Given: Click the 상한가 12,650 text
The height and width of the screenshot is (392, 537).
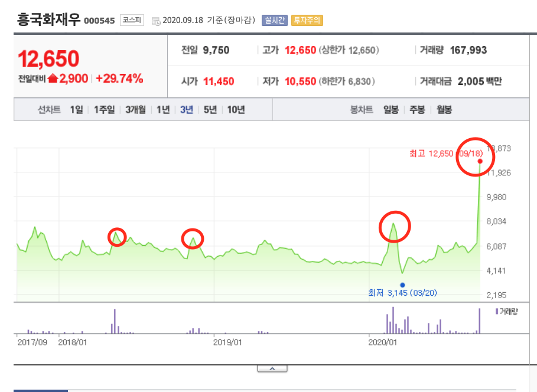Looking at the screenshot, I should tap(349, 50).
